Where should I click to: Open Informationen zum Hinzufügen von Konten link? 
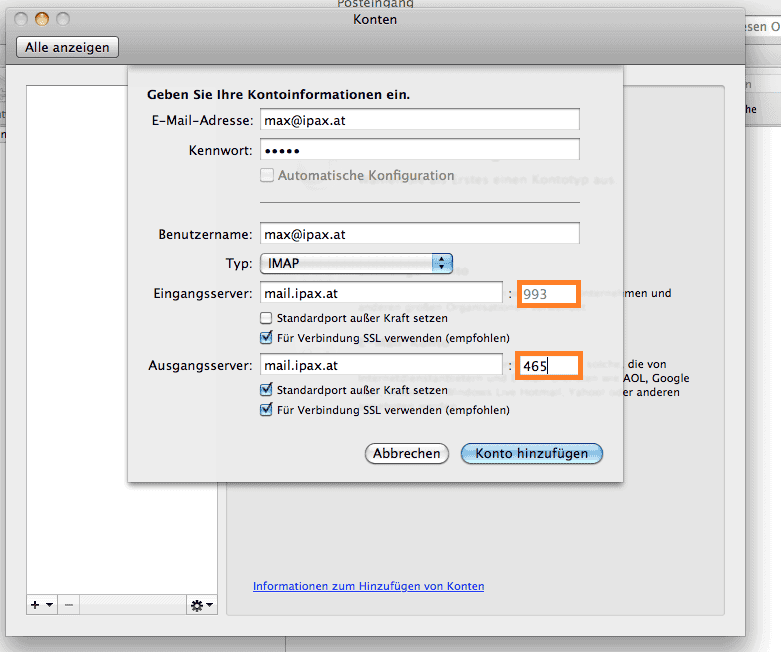click(368, 586)
